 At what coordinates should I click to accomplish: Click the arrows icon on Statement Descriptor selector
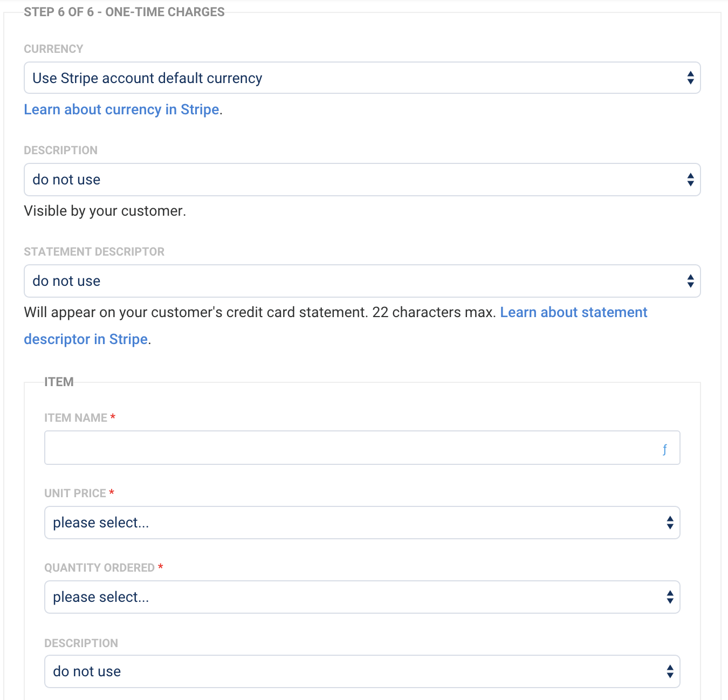click(x=690, y=281)
